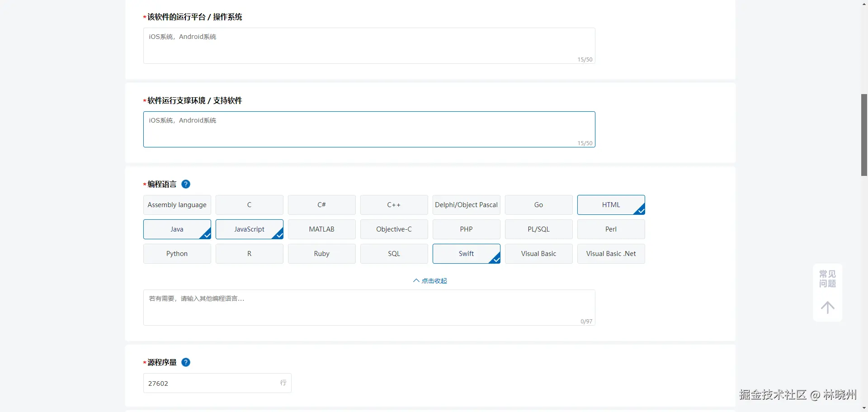
Task: Deselect the Java language option
Action: (x=177, y=229)
